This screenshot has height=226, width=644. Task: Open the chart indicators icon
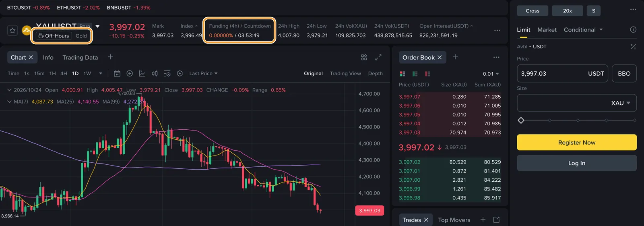(142, 73)
